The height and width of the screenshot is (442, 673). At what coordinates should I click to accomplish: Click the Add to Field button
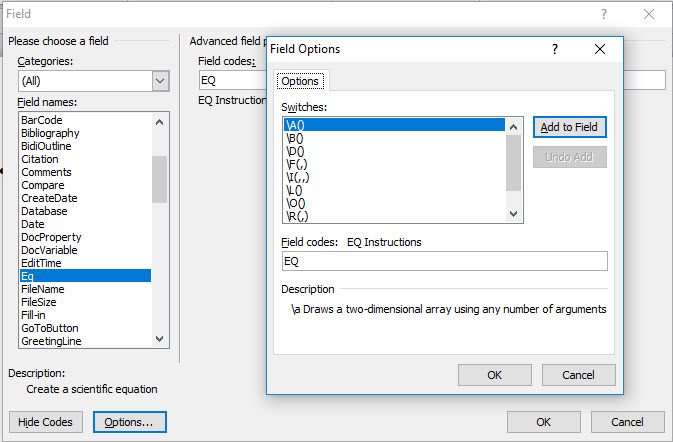569,127
